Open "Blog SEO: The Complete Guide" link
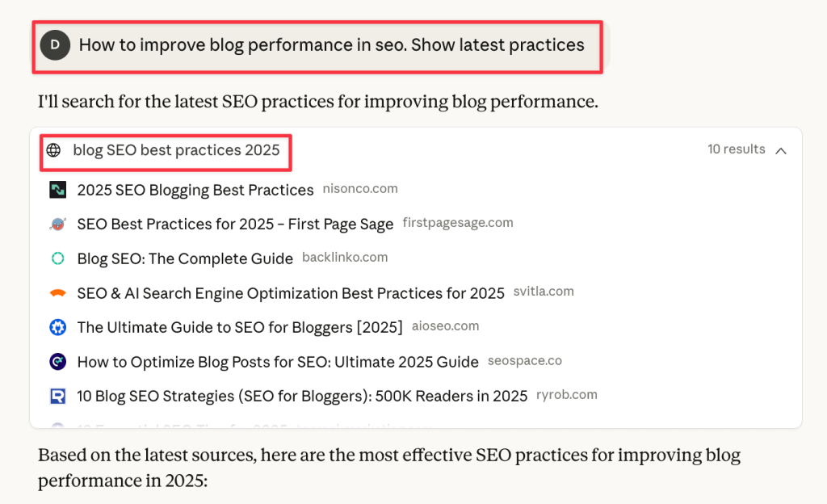Viewport: 827px width, 504px height. [x=185, y=259]
